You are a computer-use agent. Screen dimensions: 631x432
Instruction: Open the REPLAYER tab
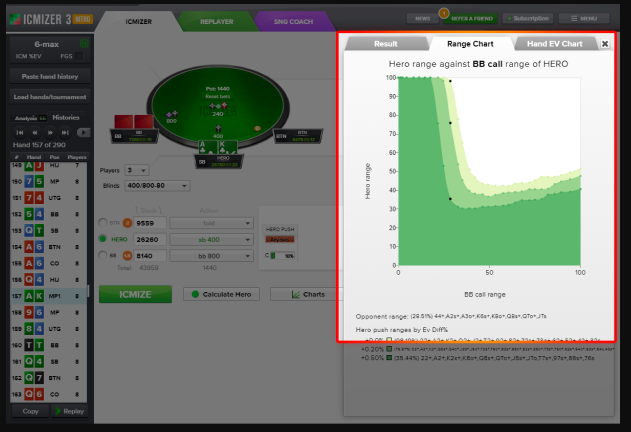(x=217, y=22)
